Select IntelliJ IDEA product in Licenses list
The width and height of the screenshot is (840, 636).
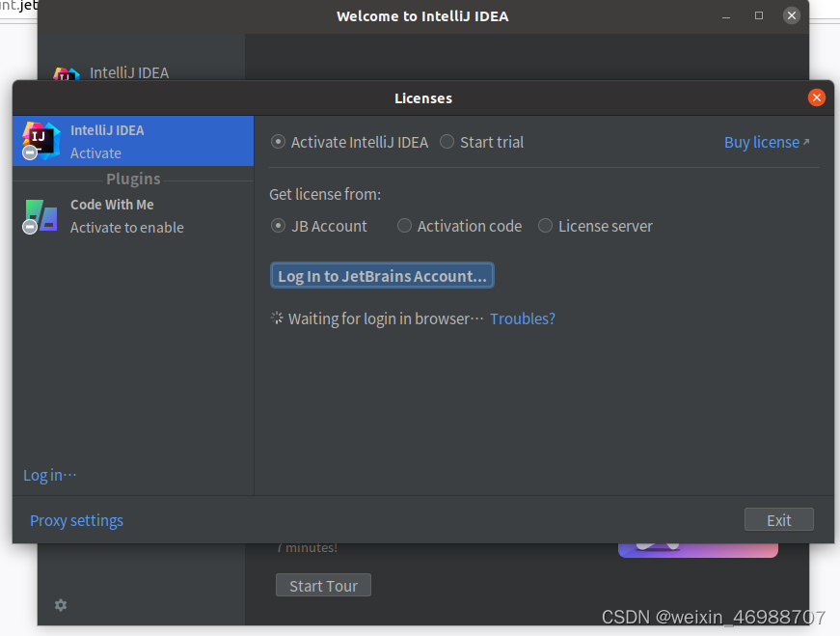[133, 141]
